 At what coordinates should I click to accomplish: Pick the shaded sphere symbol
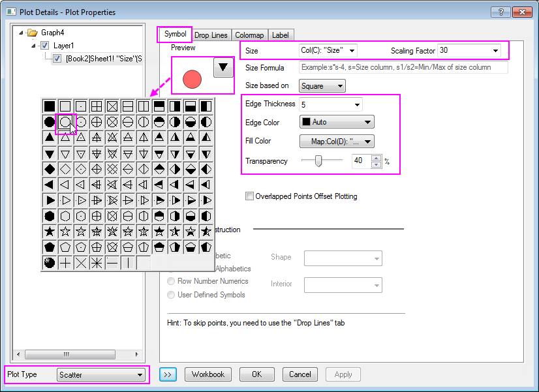coord(50,263)
